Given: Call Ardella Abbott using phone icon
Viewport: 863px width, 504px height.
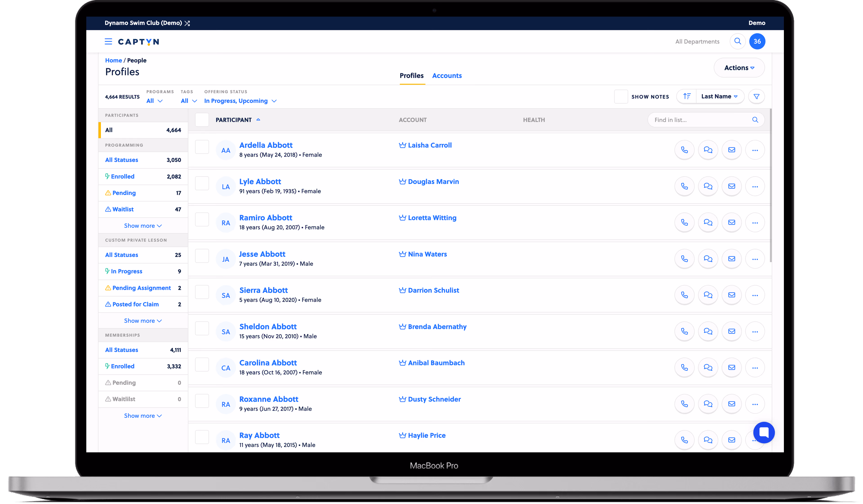Looking at the screenshot, I should click(x=684, y=150).
